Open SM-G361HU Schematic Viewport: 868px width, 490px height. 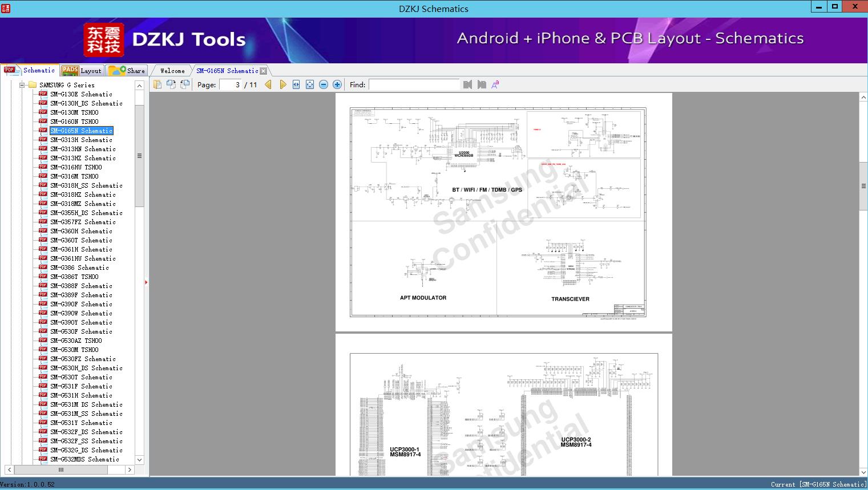click(x=83, y=258)
